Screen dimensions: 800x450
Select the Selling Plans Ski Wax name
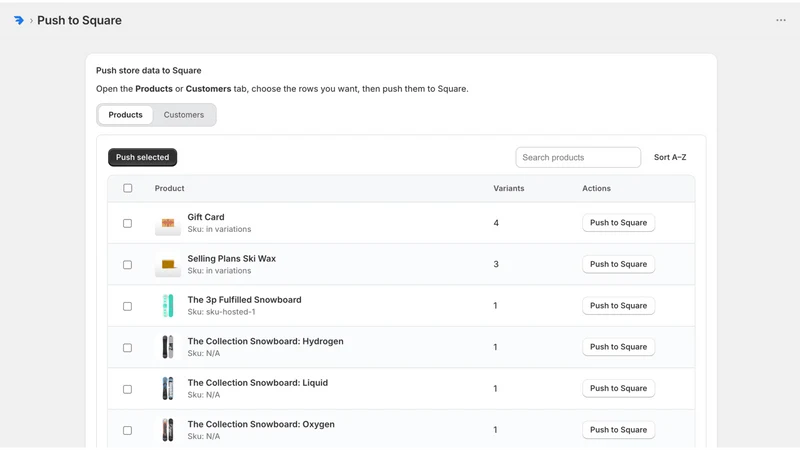tap(232, 258)
